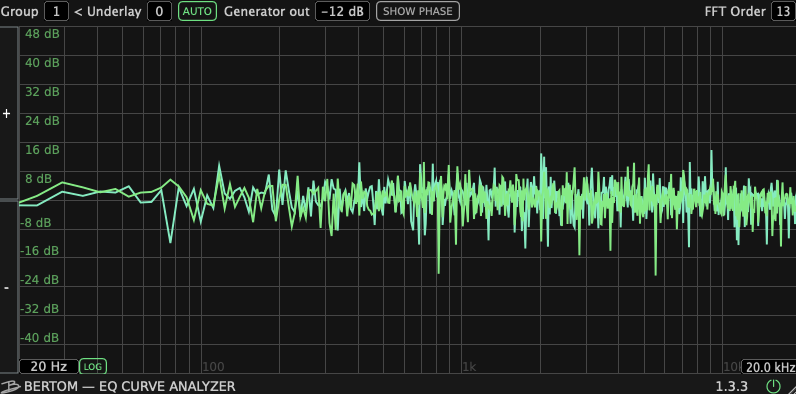Toggle the AUTO button

tap(197, 11)
